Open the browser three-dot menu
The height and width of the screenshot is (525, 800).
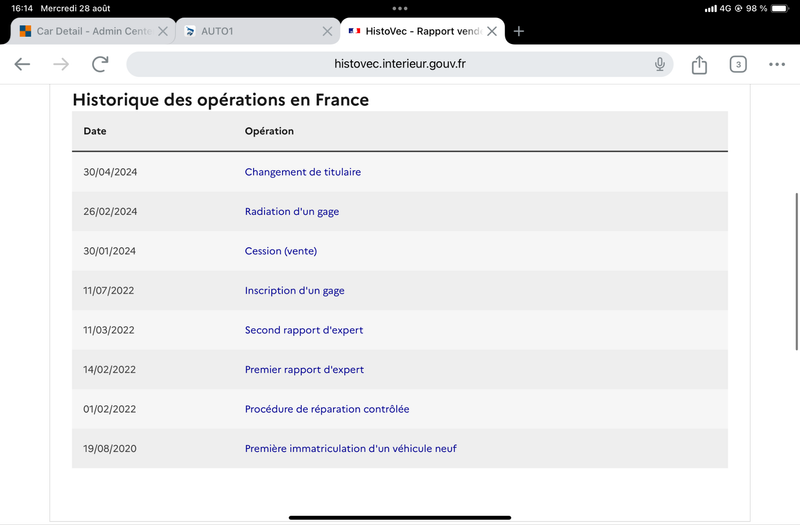pyautogui.click(x=777, y=64)
